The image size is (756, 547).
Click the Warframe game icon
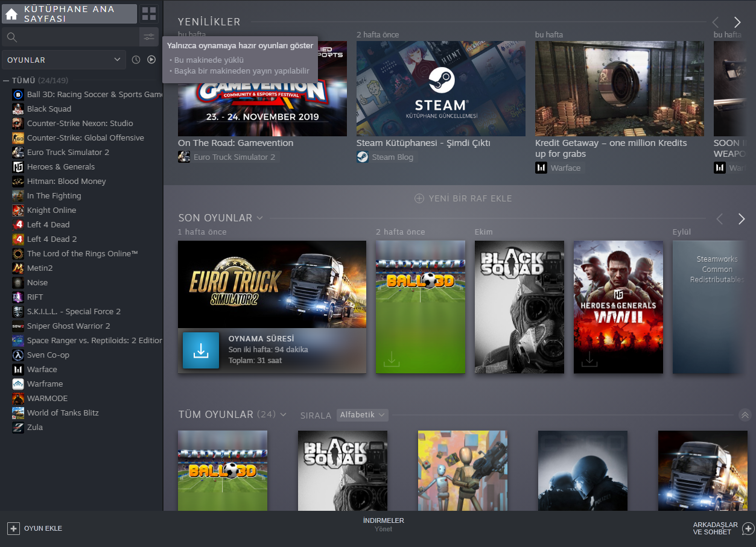click(18, 384)
